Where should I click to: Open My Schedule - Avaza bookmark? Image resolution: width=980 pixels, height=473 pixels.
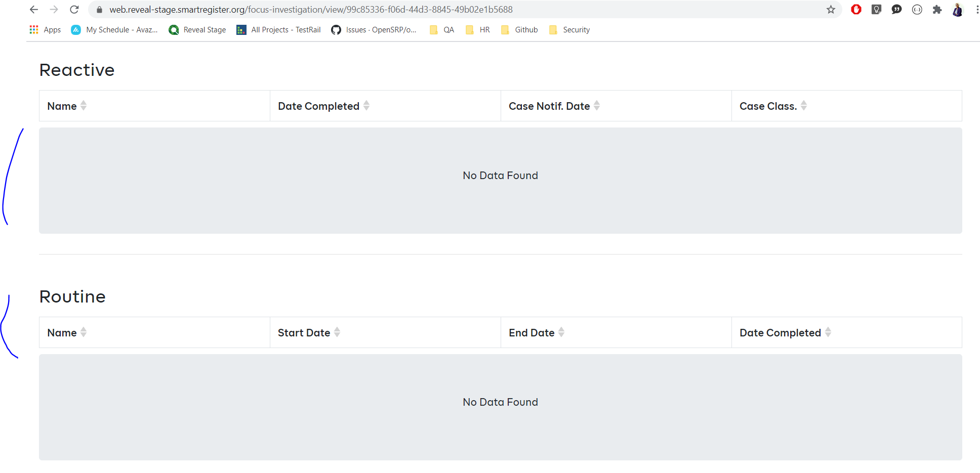pyautogui.click(x=114, y=29)
